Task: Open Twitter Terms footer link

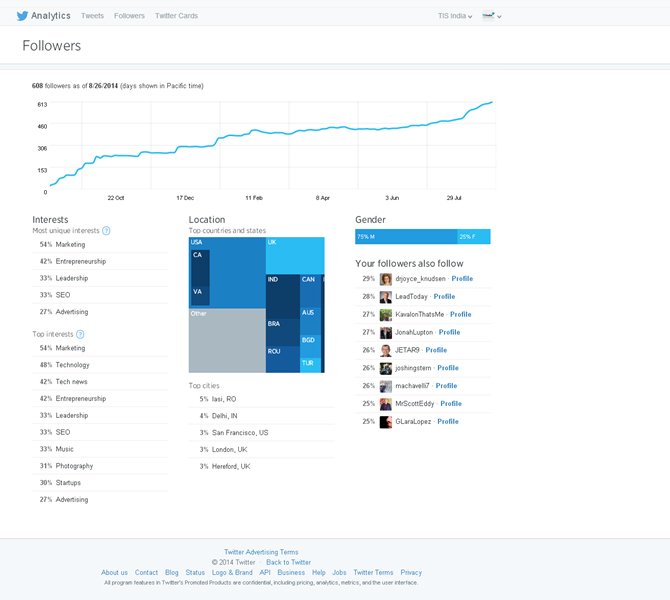Action: click(373, 573)
